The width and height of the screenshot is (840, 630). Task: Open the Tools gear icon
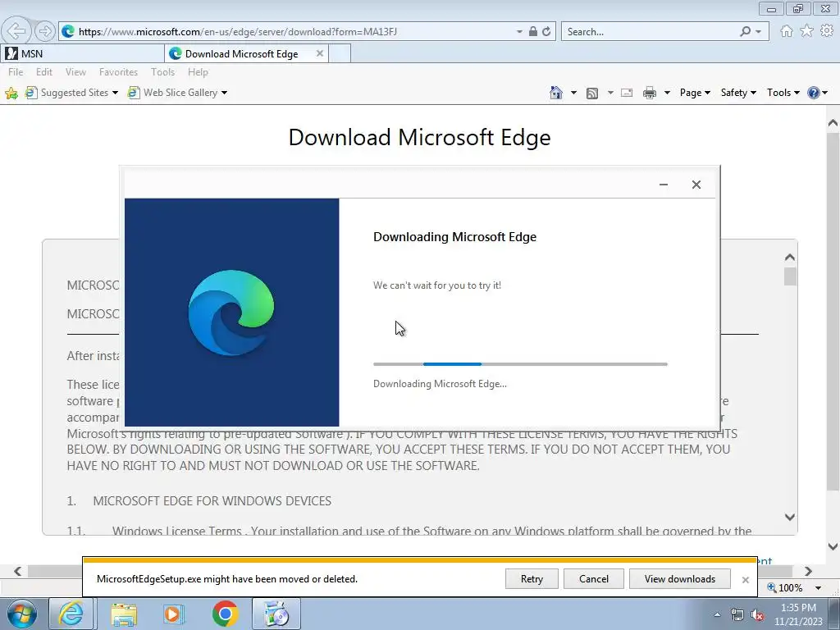coord(827,31)
